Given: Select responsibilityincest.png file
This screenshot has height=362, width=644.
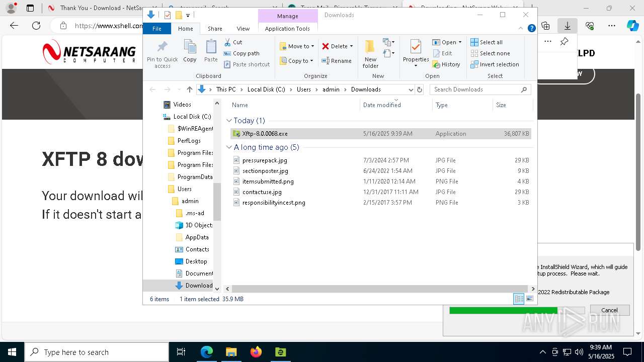Looking at the screenshot, I should pos(381,203).
